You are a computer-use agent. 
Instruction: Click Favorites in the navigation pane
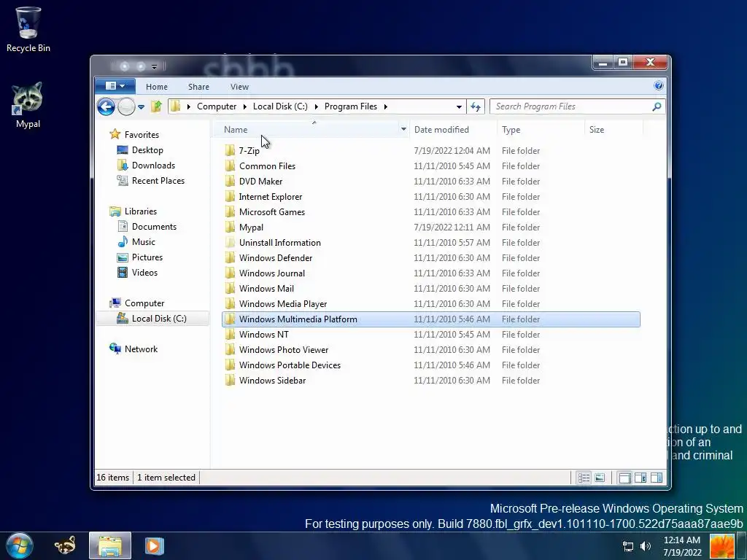point(142,135)
